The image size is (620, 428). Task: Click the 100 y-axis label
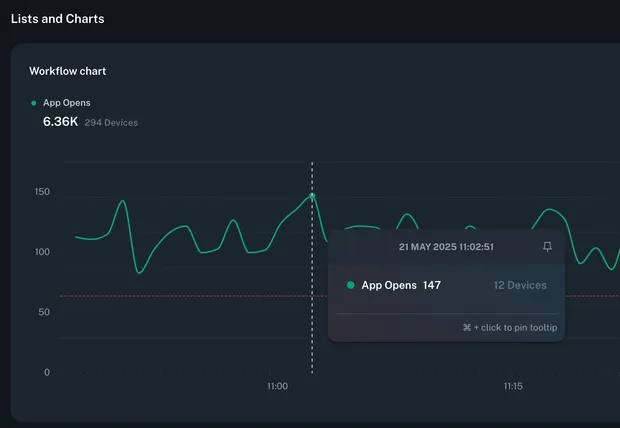coord(43,252)
